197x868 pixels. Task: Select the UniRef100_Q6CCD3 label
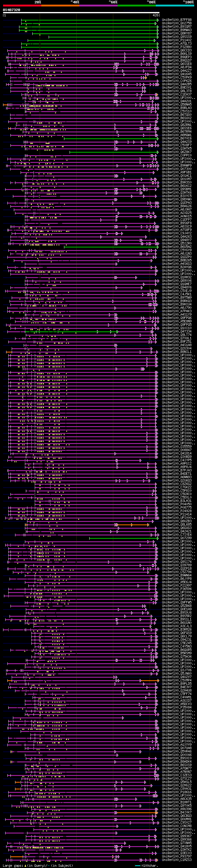point(177,50)
